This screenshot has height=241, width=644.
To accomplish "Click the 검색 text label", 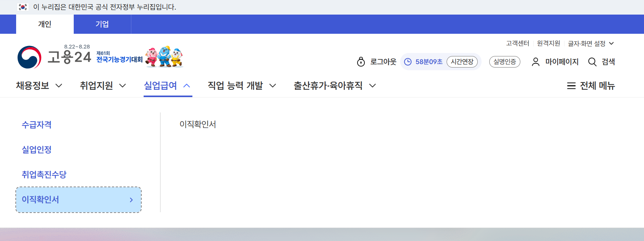I will 608,62.
